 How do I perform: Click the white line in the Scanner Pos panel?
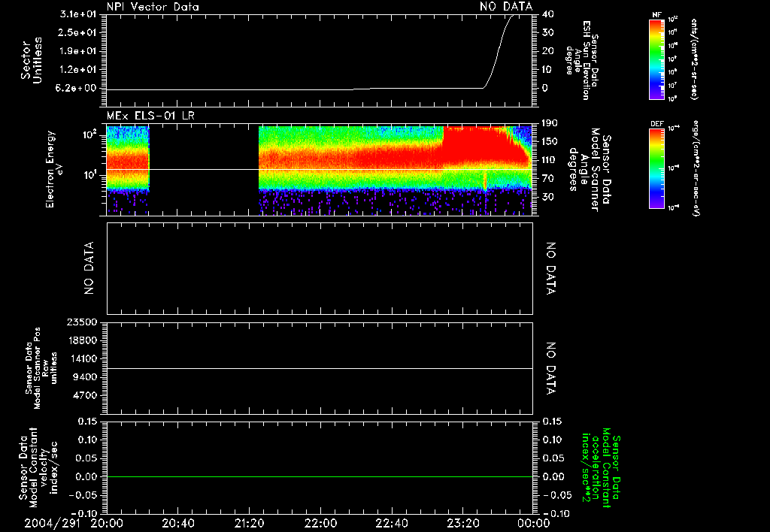tap(320, 368)
